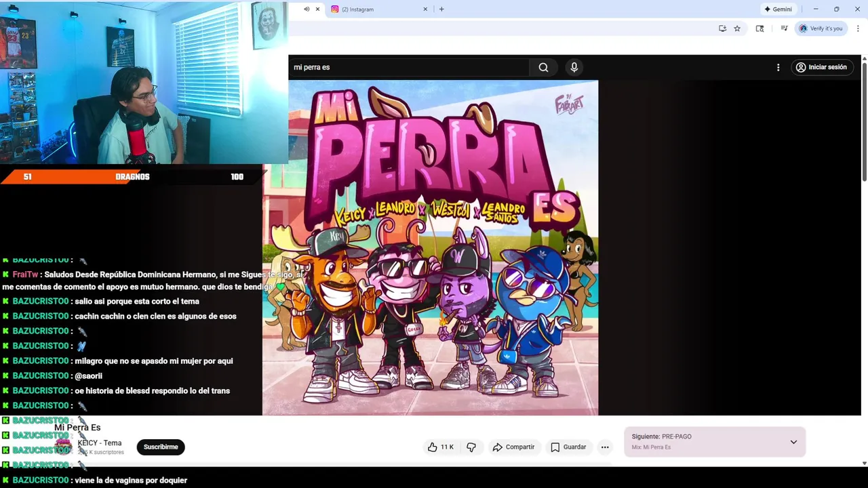The height and width of the screenshot is (488, 868).
Task: Click message 'viene la de vaginas por doquier'
Action: click(x=131, y=480)
